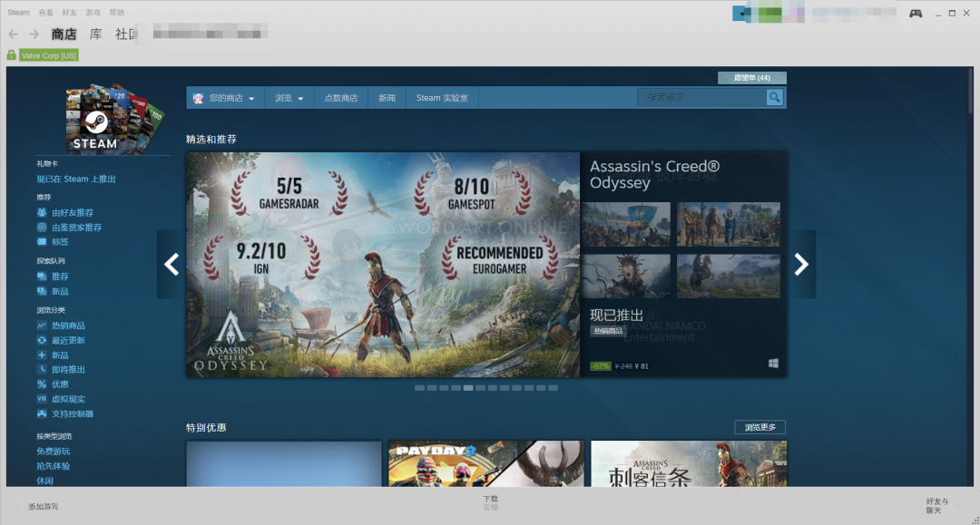Click the 浏览更多 button
Viewport: 980px width, 525px height.
760,427
